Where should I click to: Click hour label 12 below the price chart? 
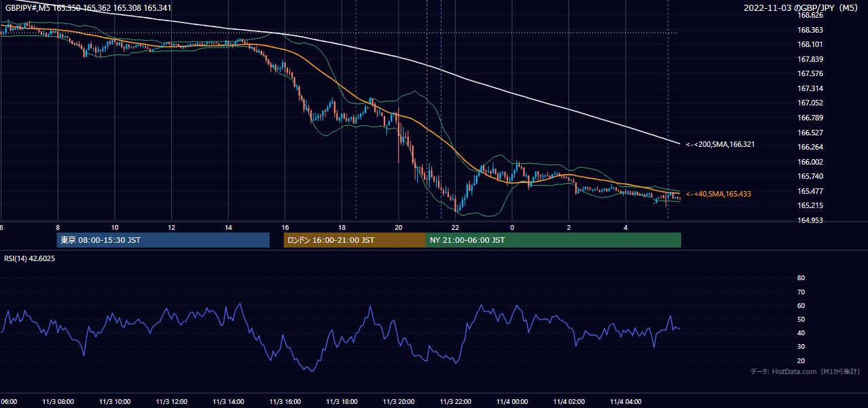point(172,227)
